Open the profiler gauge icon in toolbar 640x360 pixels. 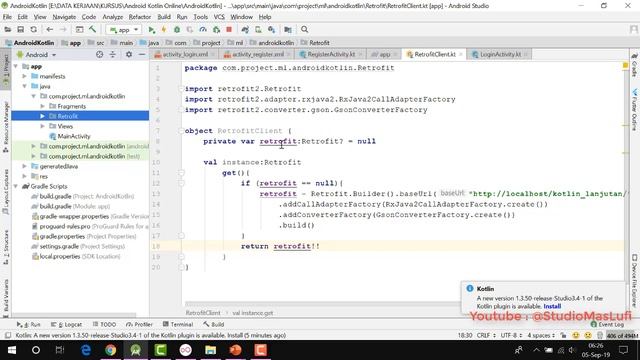coord(203,29)
